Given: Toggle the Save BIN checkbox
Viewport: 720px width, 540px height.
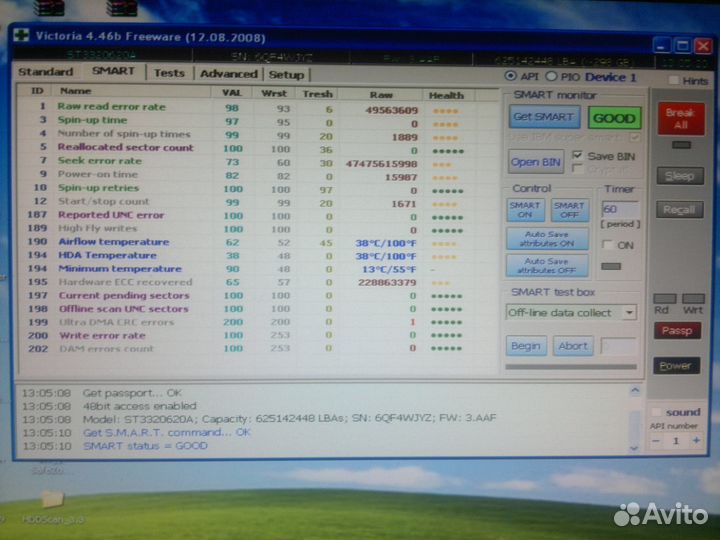Looking at the screenshot, I should [577, 155].
